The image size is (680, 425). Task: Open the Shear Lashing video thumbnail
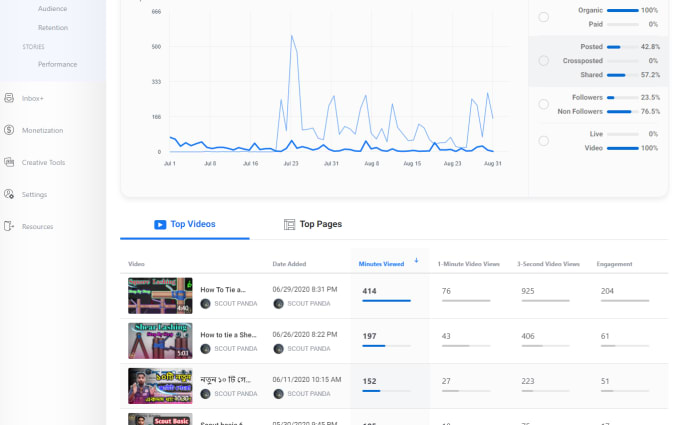tap(160, 341)
